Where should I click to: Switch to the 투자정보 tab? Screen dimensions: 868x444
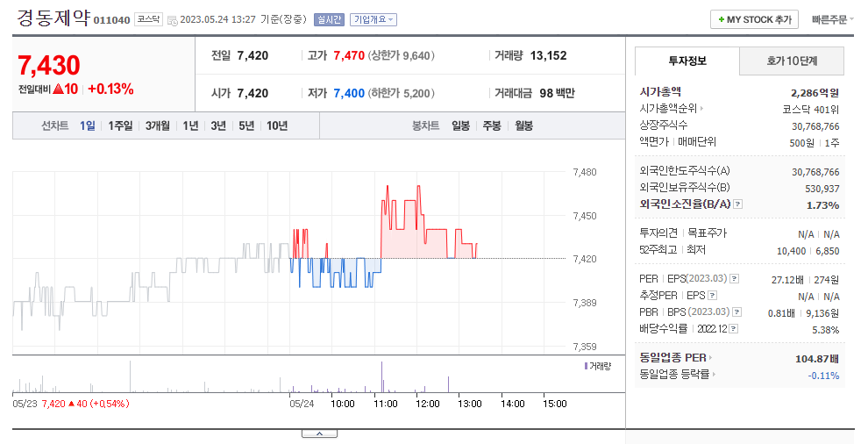tap(687, 61)
